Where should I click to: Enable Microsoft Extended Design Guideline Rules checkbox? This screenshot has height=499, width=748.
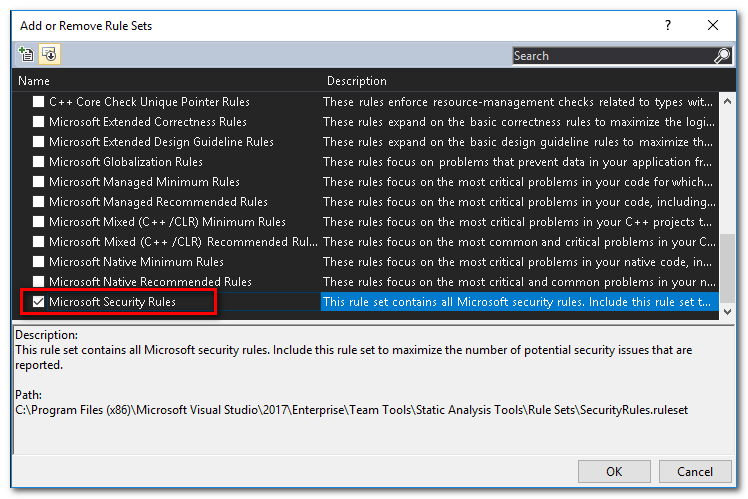[x=39, y=142]
